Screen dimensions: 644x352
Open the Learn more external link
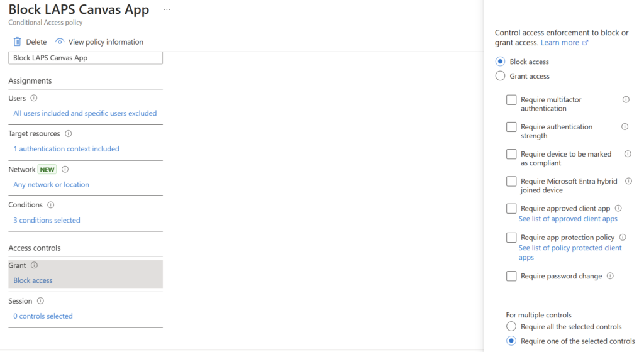[x=564, y=43]
